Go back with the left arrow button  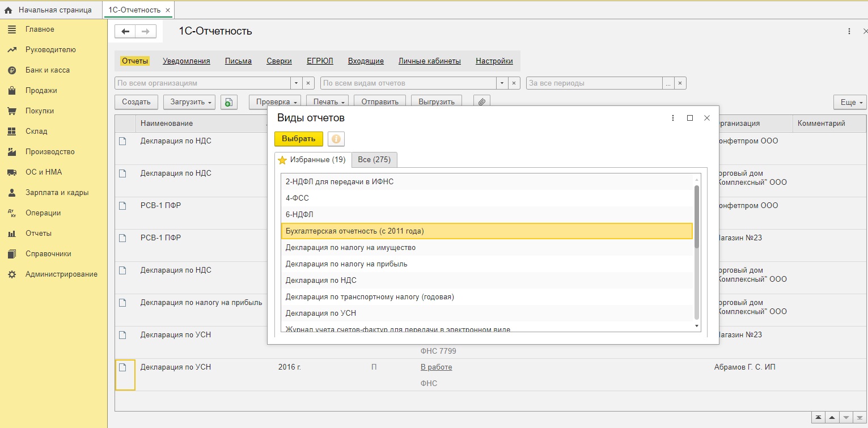[x=125, y=32]
